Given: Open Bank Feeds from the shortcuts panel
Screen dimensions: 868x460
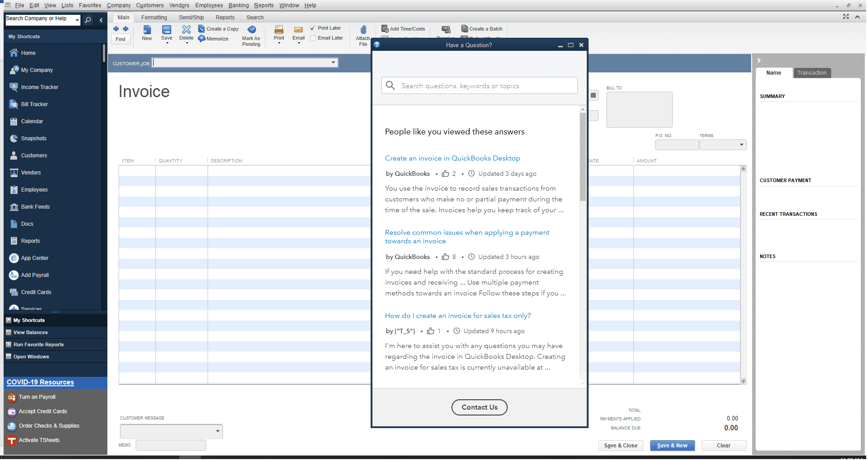Looking at the screenshot, I should (35, 206).
